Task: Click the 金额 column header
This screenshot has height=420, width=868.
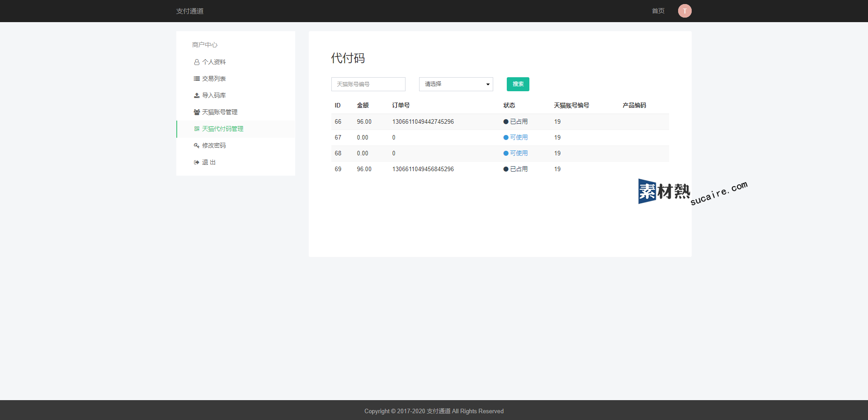Action: [363, 105]
